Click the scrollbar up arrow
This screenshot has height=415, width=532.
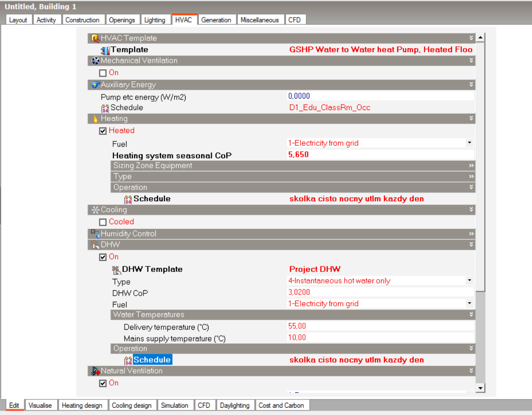click(480, 37)
